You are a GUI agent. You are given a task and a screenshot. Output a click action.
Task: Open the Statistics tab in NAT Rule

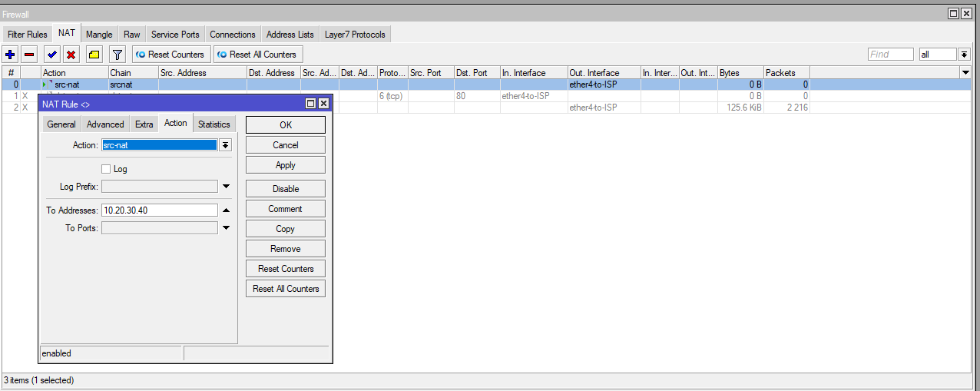tap(214, 124)
